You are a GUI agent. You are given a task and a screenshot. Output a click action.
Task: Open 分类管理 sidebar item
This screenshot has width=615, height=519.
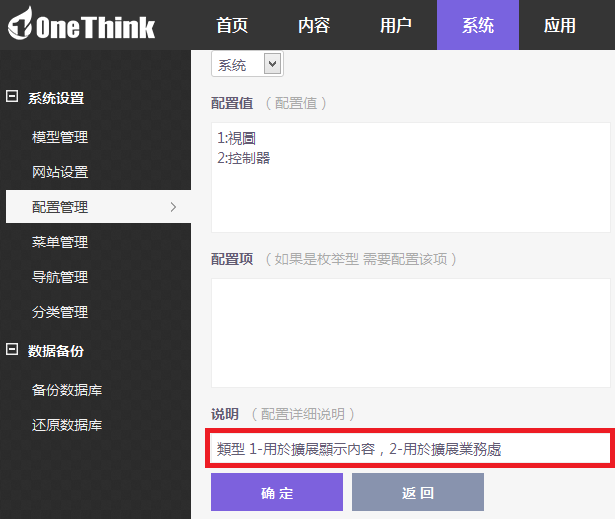60,312
